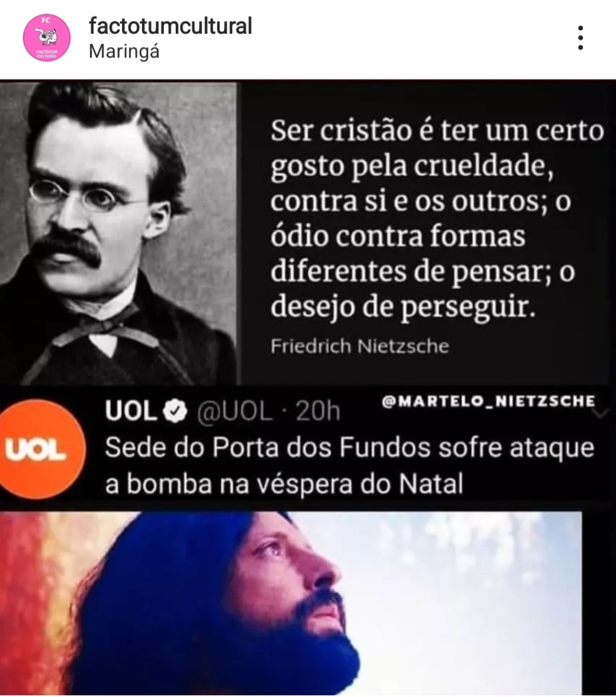Select the bold UOL display name
This screenshot has width=616, height=697.
click(132, 411)
